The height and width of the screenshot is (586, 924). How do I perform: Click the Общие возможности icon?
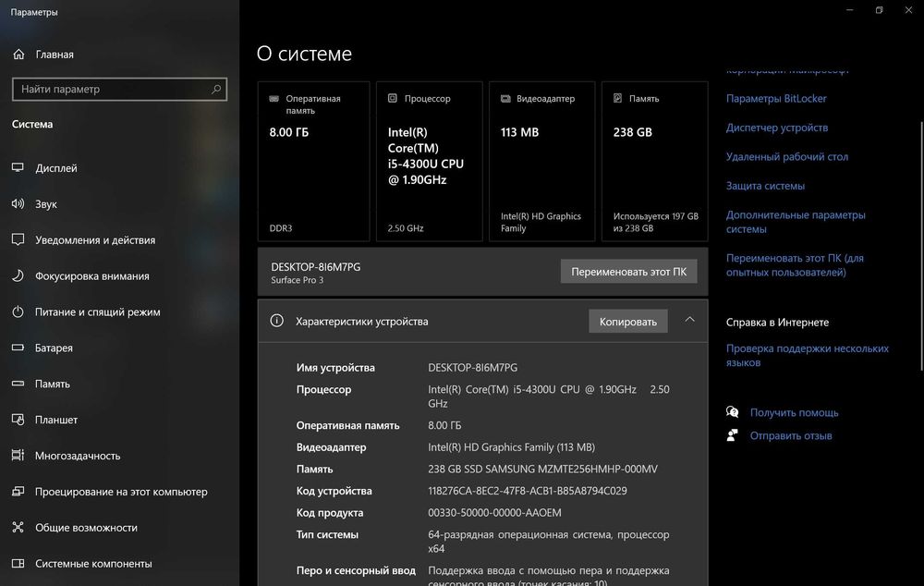pyautogui.click(x=18, y=527)
